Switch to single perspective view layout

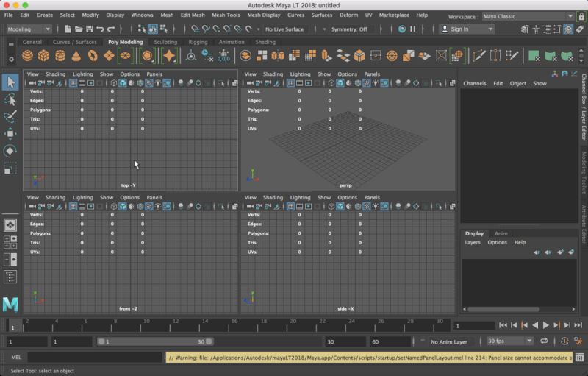pyautogui.click(x=10, y=224)
